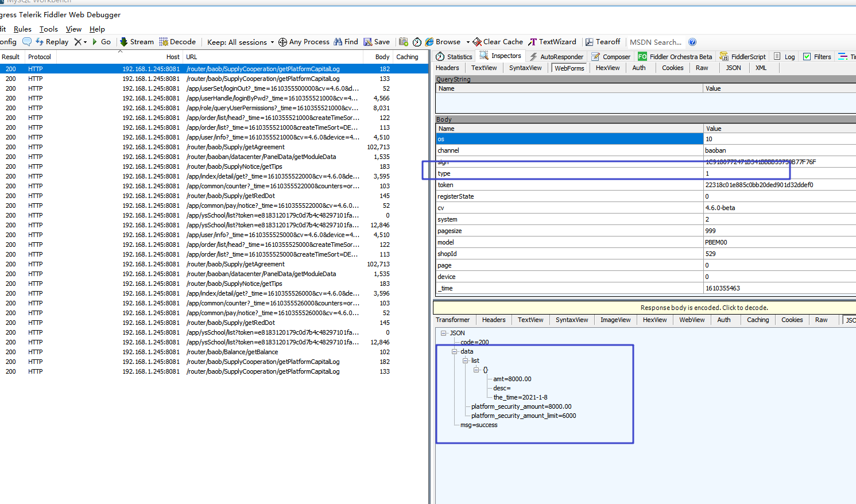Save sessions using the Save icon
This screenshot has width=856, height=504.
(x=377, y=42)
